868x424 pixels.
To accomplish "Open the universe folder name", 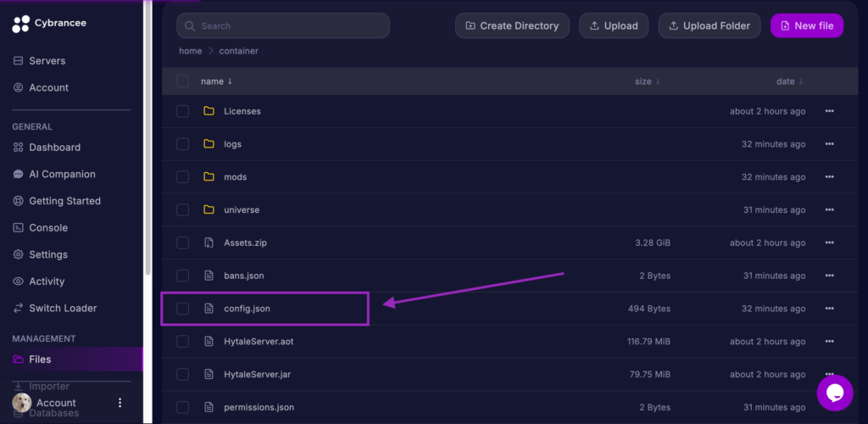I will coord(242,209).
